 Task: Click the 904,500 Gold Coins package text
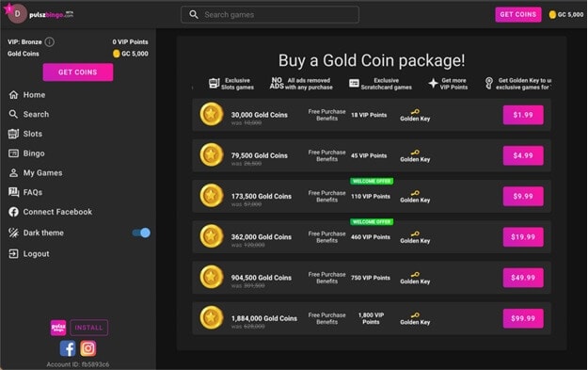[x=261, y=278]
